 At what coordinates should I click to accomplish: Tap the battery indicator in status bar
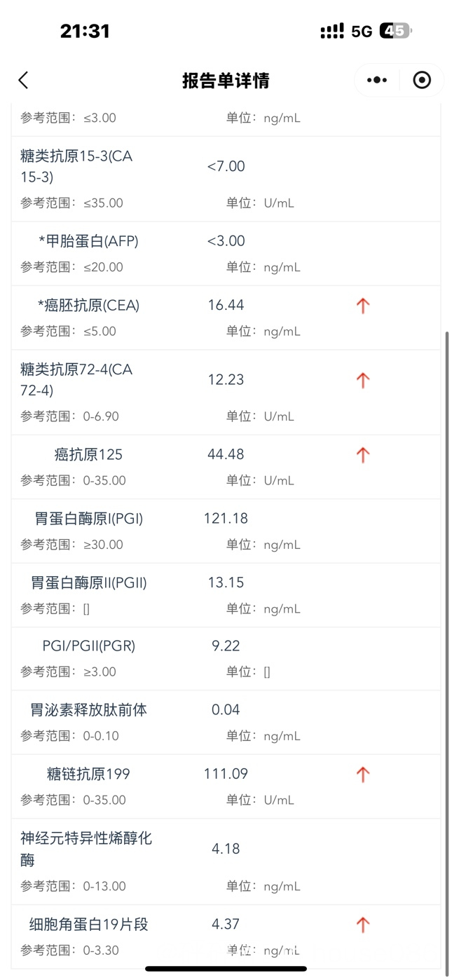[396, 31]
